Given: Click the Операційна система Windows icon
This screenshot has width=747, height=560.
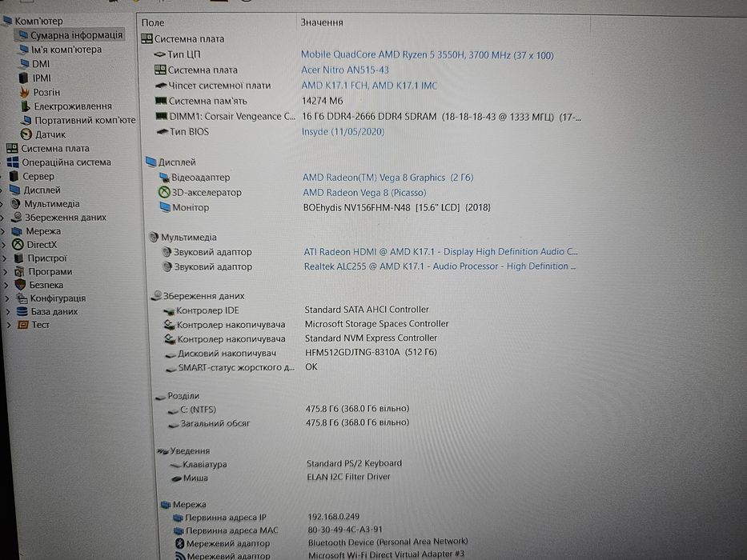Looking at the screenshot, I should 13,162.
